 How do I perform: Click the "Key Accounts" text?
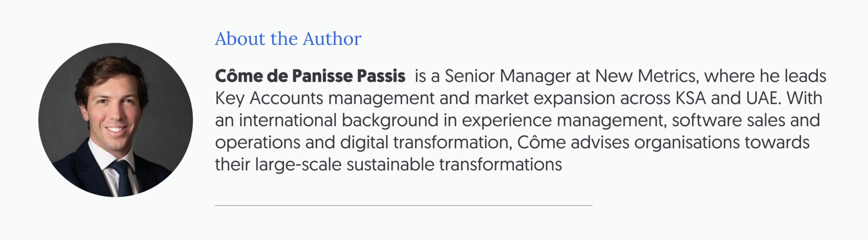click(269, 98)
